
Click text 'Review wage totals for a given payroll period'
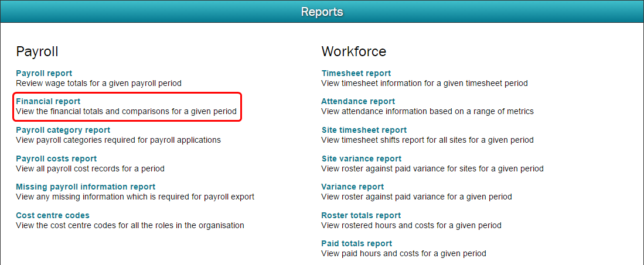tap(98, 83)
